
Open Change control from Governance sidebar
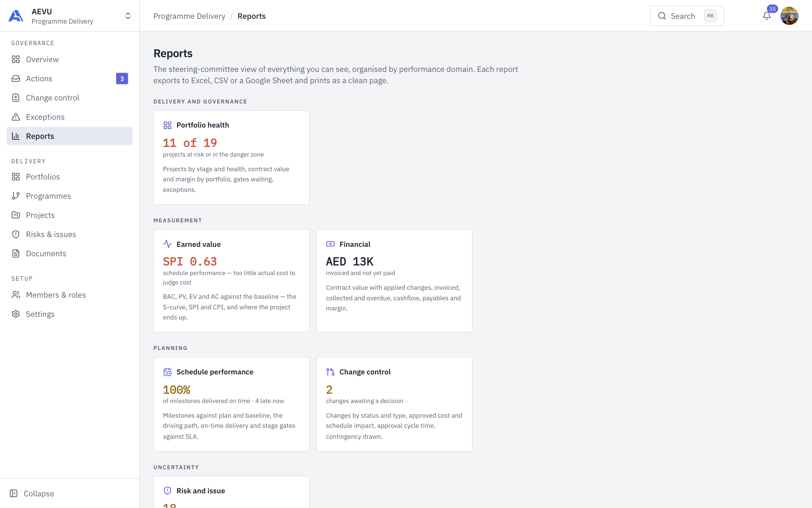[70, 98]
